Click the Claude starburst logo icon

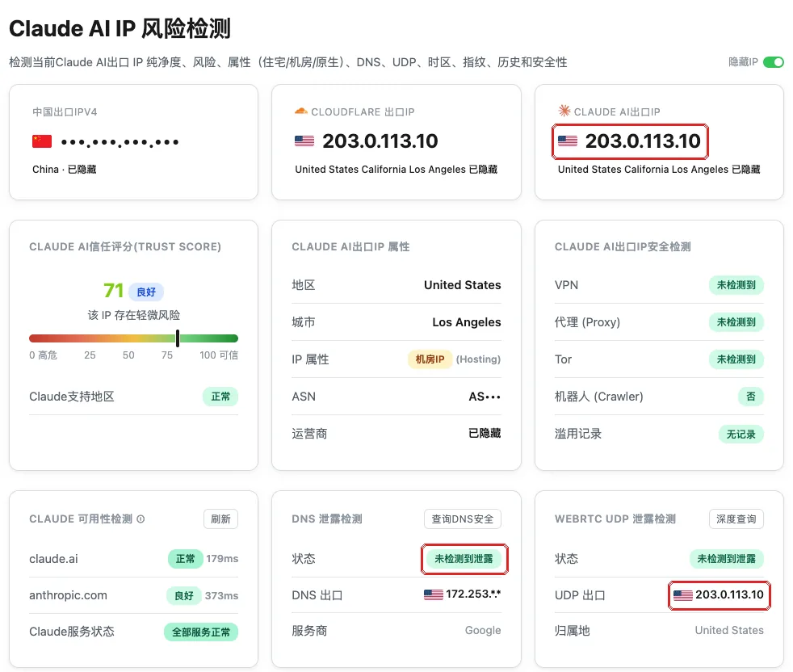(564, 111)
